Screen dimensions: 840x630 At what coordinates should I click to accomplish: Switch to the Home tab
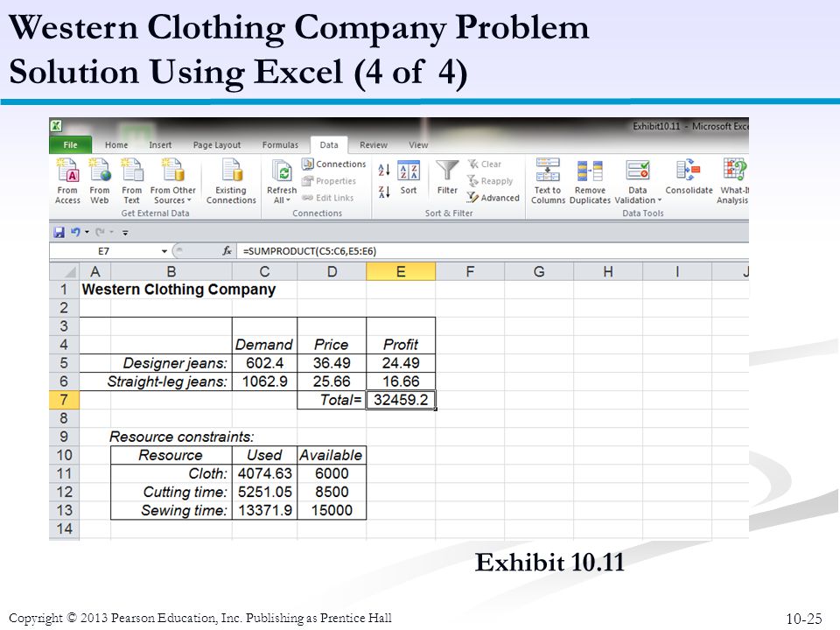pyautogui.click(x=116, y=144)
